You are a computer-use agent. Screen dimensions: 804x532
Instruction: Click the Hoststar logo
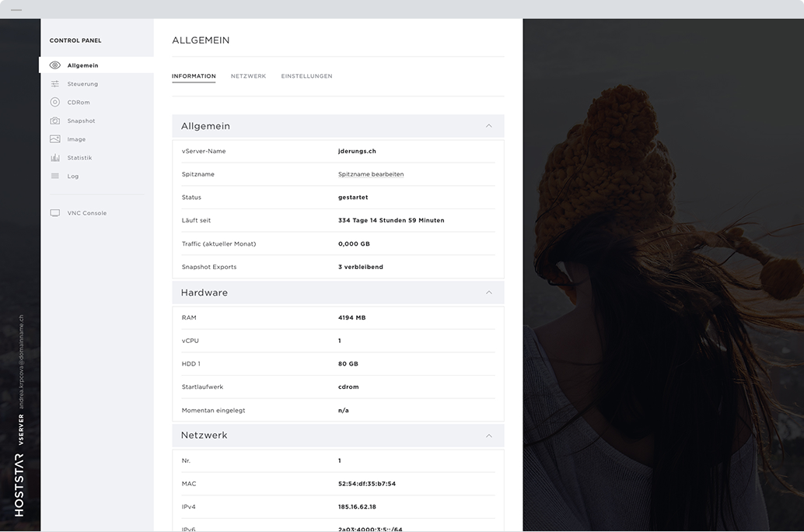pos(19,485)
